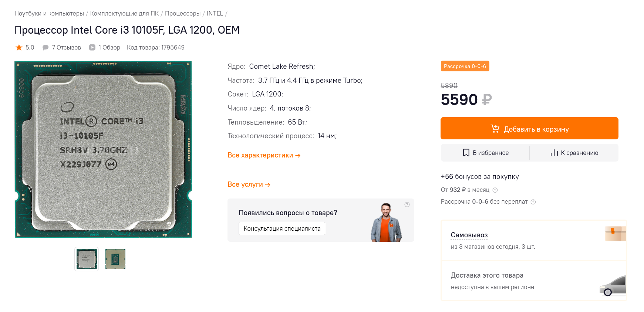Open 'Все характеристики' full specifications

click(264, 155)
